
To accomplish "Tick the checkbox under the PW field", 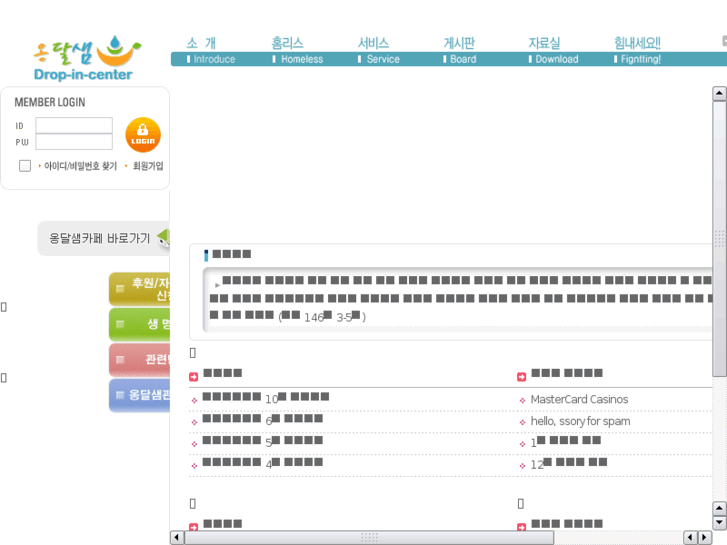I will click(x=25, y=166).
